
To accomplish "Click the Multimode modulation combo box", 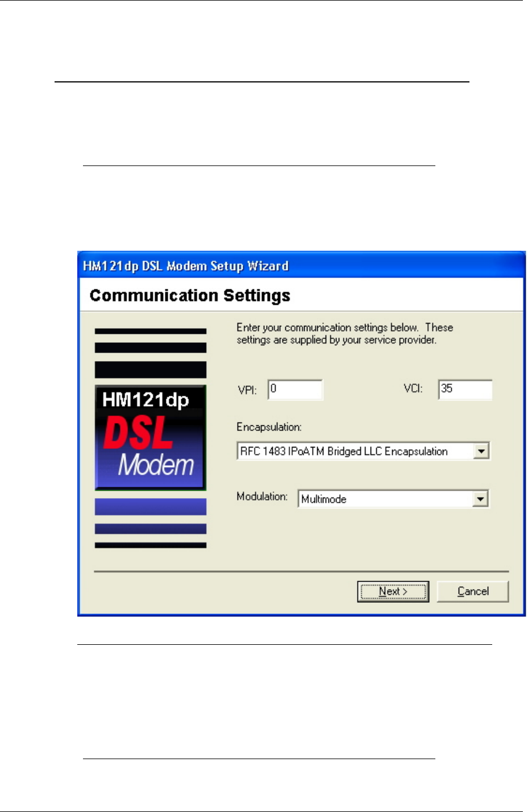I will [x=393, y=499].
